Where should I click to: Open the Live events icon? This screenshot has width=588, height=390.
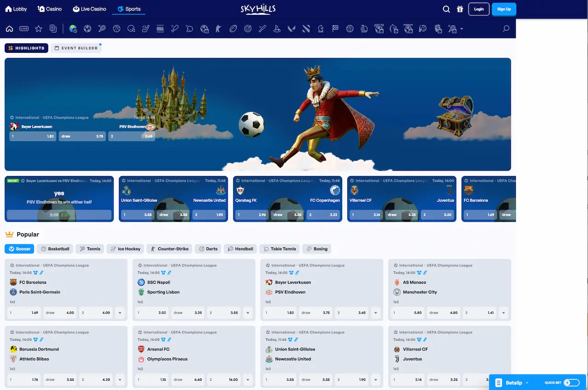[x=24, y=29]
